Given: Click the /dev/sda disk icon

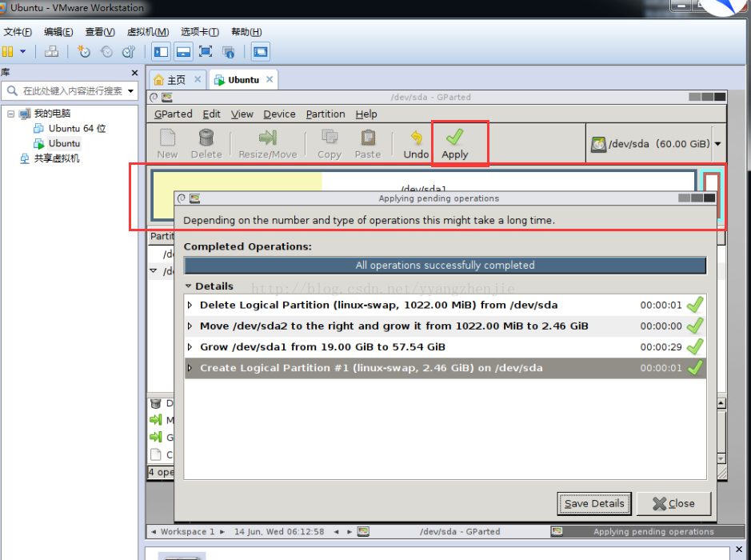Looking at the screenshot, I should pyautogui.click(x=598, y=144).
